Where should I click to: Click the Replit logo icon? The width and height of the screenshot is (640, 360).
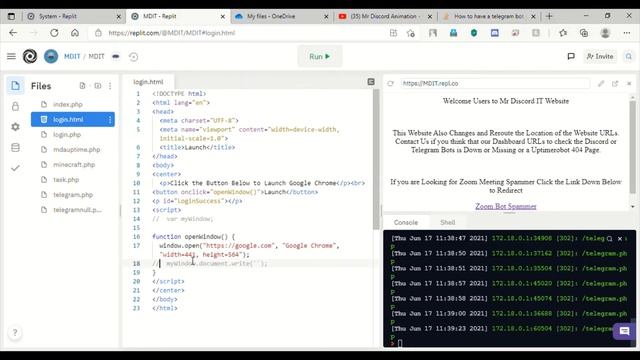(30, 56)
